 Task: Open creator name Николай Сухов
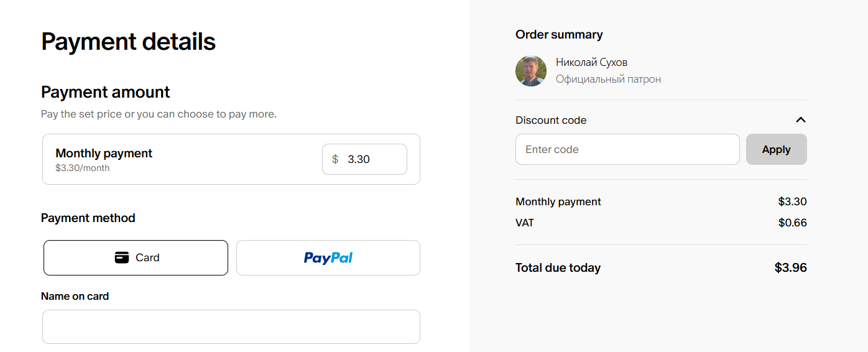pyautogui.click(x=591, y=62)
